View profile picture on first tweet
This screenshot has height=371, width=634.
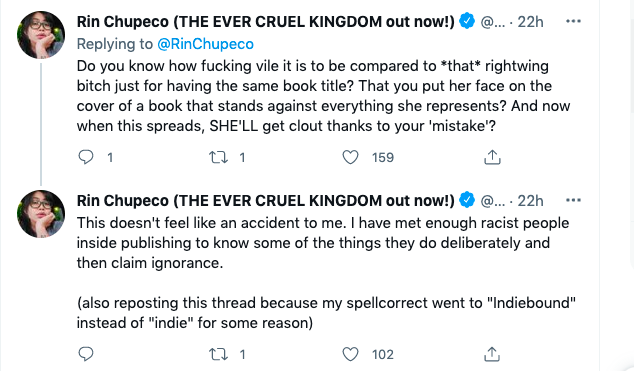[41, 35]
